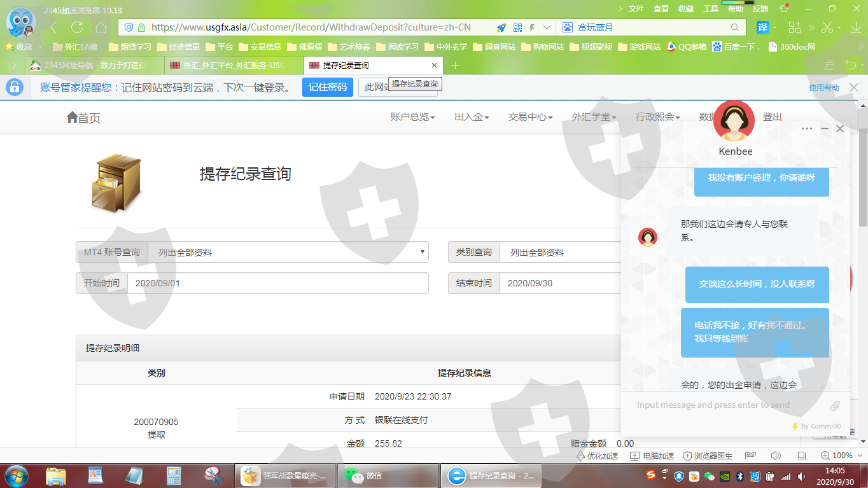
Task: Click the browser refresh icon
Action: click(x=77, y=27)
